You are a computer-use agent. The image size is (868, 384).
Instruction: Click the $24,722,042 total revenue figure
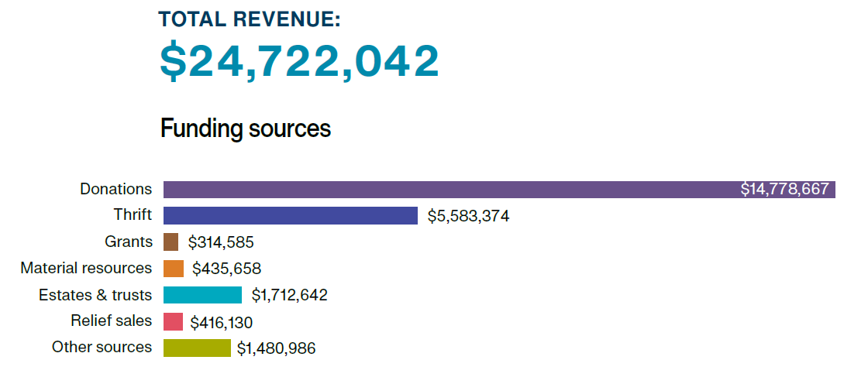click(299, 62)
